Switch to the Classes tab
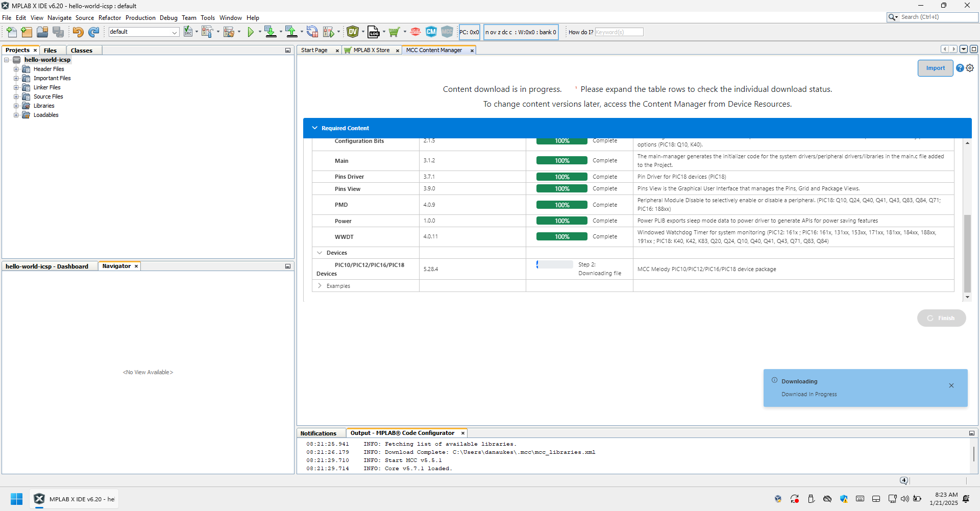 [82, 50]
